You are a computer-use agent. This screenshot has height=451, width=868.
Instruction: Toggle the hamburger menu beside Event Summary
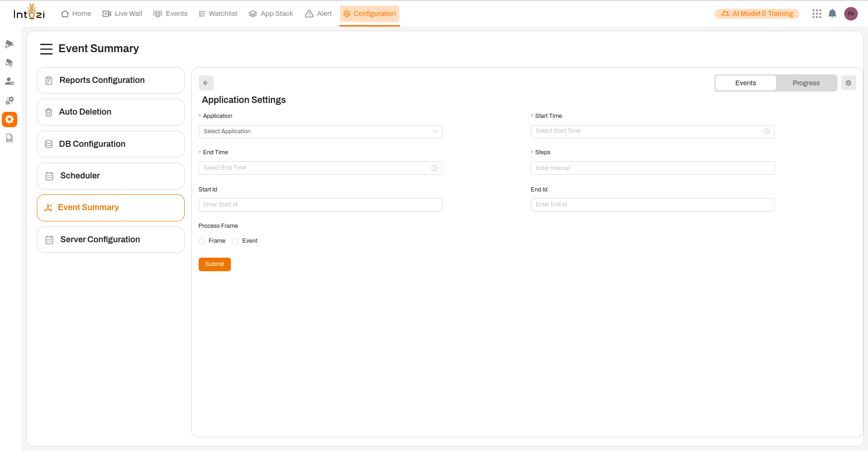[46, 49]
